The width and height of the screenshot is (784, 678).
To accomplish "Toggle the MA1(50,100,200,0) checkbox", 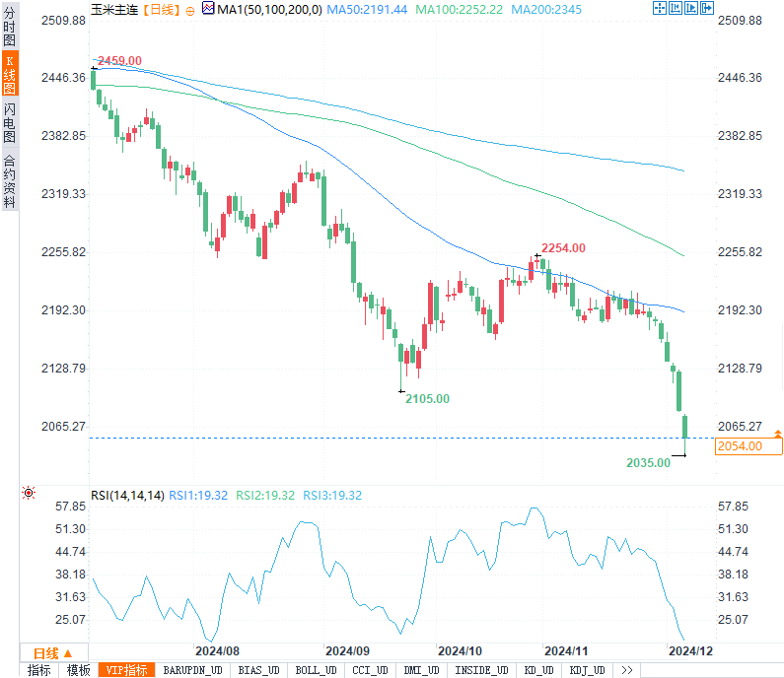I will pyautogui.click(x=208, y=8).
